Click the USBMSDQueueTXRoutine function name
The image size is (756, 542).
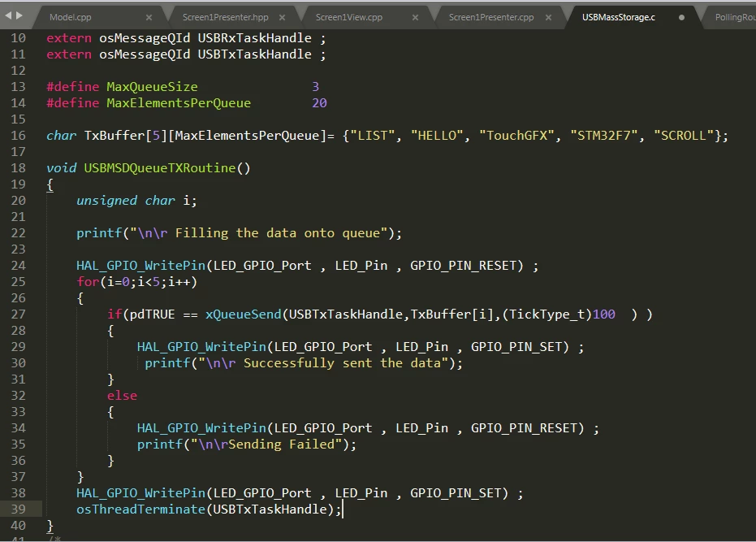(x=160, y=168)
